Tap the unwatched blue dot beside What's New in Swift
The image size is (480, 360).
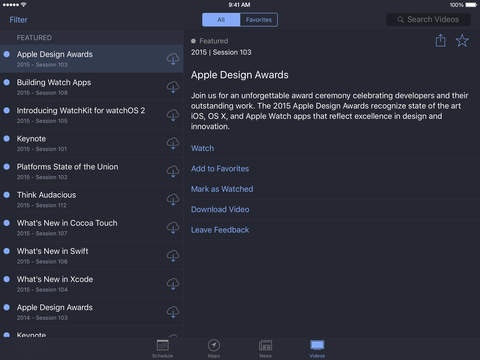click(x=6, y=251)
